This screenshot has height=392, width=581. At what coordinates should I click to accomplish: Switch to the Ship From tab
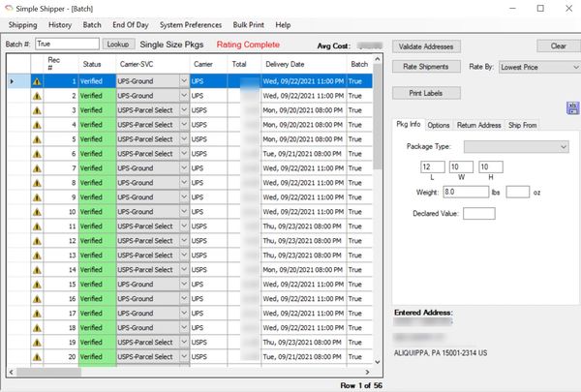523,125
